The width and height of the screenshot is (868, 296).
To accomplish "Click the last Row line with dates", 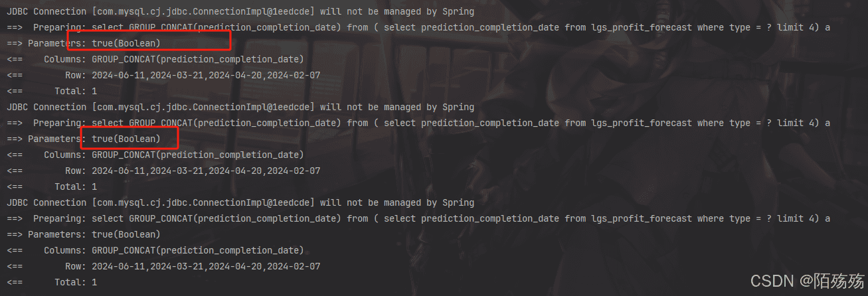I will 163,266.
